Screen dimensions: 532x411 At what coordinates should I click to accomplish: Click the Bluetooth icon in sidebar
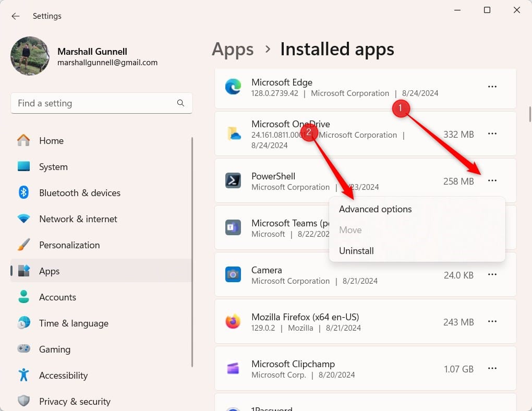pos(23,192)
